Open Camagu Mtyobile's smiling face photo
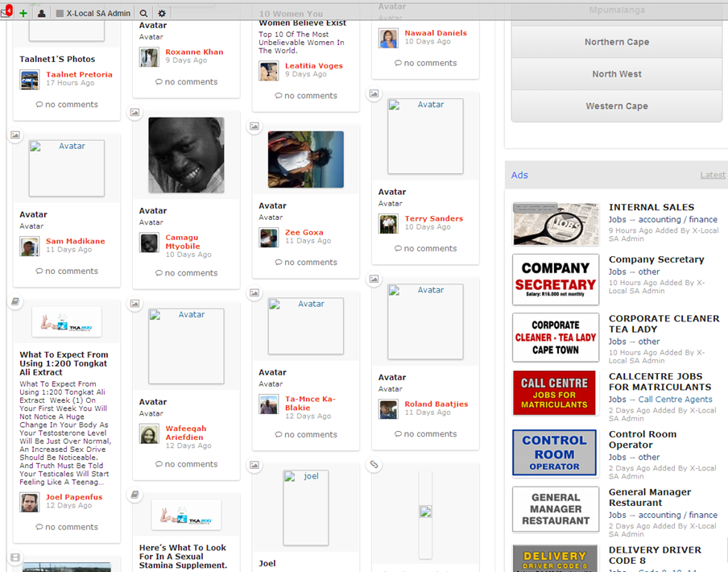The width and height of the screenshot is (728, 572). [186, 155]
